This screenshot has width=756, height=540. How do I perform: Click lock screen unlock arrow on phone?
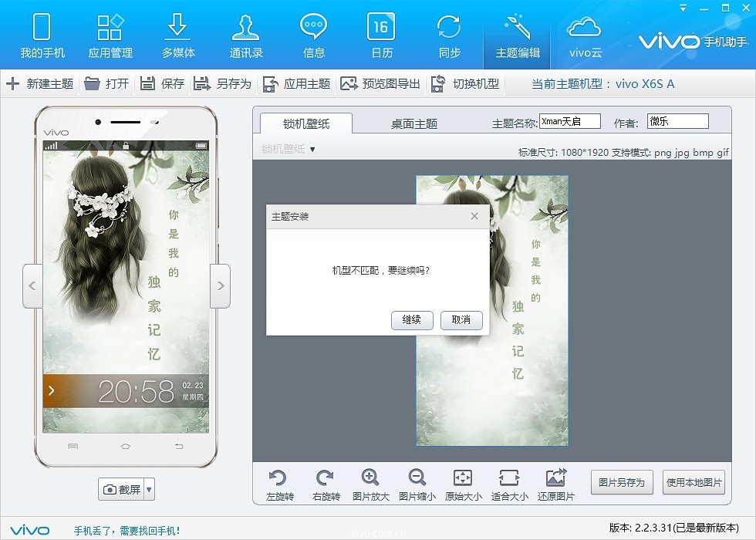coord(51,390)
